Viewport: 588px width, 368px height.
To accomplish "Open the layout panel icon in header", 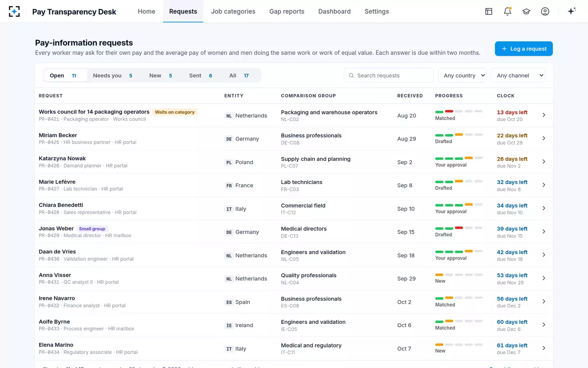I will 489,11.
